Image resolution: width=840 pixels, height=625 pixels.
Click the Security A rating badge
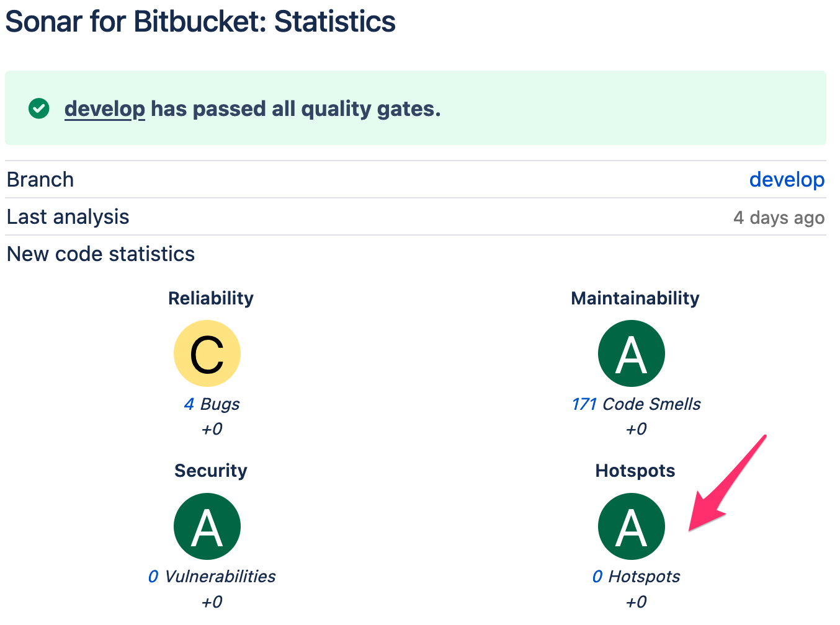[x=207, y=526]
